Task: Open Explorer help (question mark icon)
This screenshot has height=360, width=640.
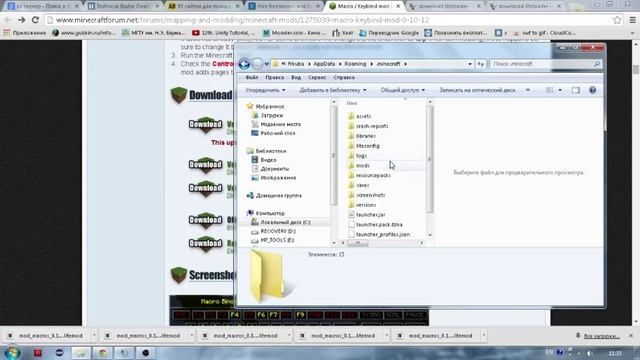Action: (592, 90)
